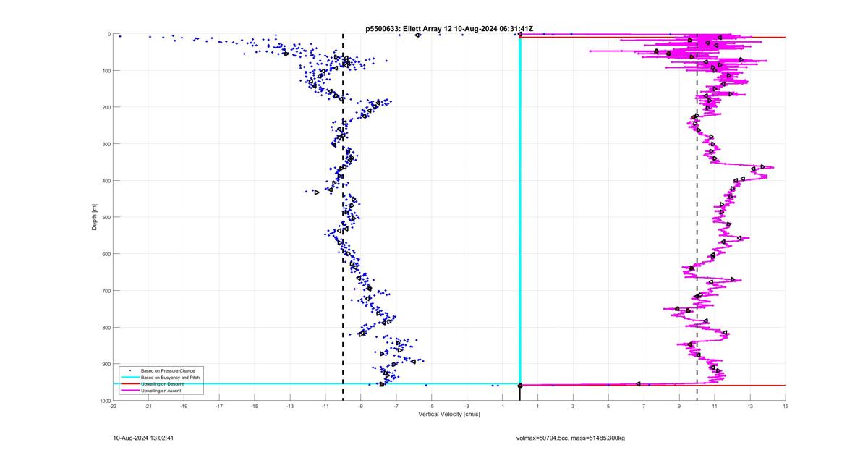Select legend entry 'Upwelling on Descent'
Screen dimensions: 868x450
click(x=161, y=384)
